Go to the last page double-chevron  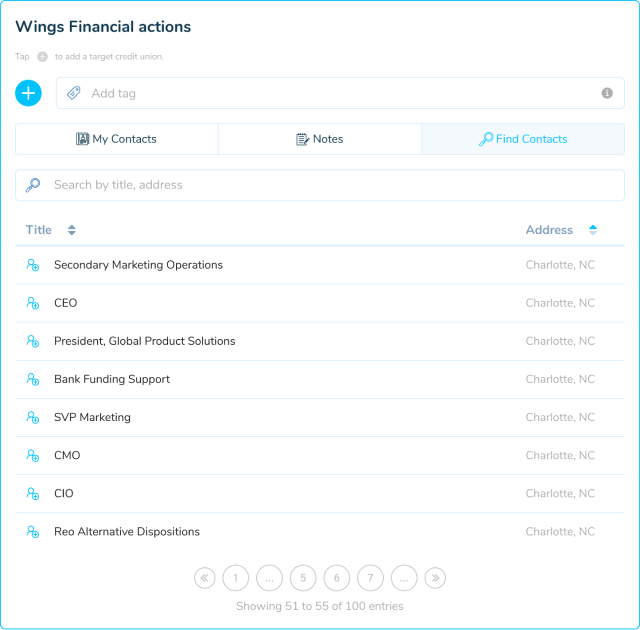click(x=435, y=578)
